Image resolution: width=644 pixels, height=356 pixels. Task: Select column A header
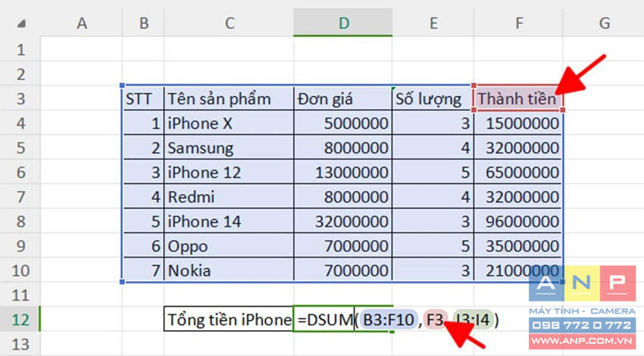coord(81,23)
